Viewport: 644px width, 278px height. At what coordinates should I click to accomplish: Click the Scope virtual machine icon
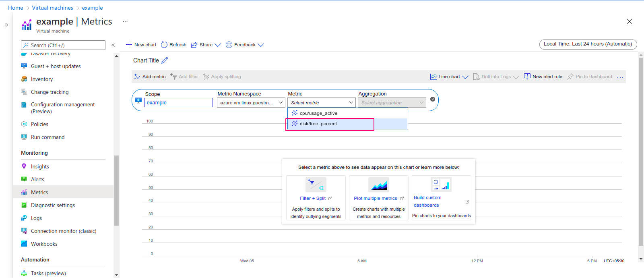coord(138,100)
